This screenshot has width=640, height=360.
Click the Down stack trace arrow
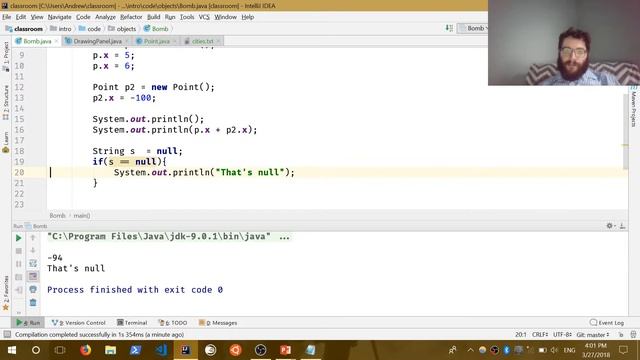point(33,251)
